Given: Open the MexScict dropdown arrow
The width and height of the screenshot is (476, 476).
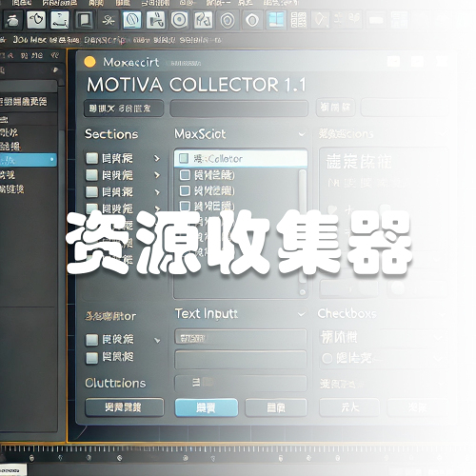Looking at the screenshot, I should [302, 134].
